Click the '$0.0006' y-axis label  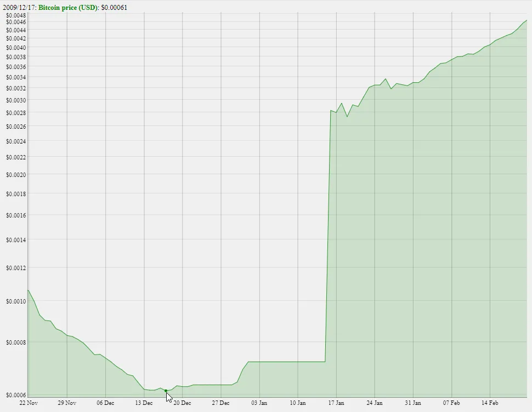point(16,395)
